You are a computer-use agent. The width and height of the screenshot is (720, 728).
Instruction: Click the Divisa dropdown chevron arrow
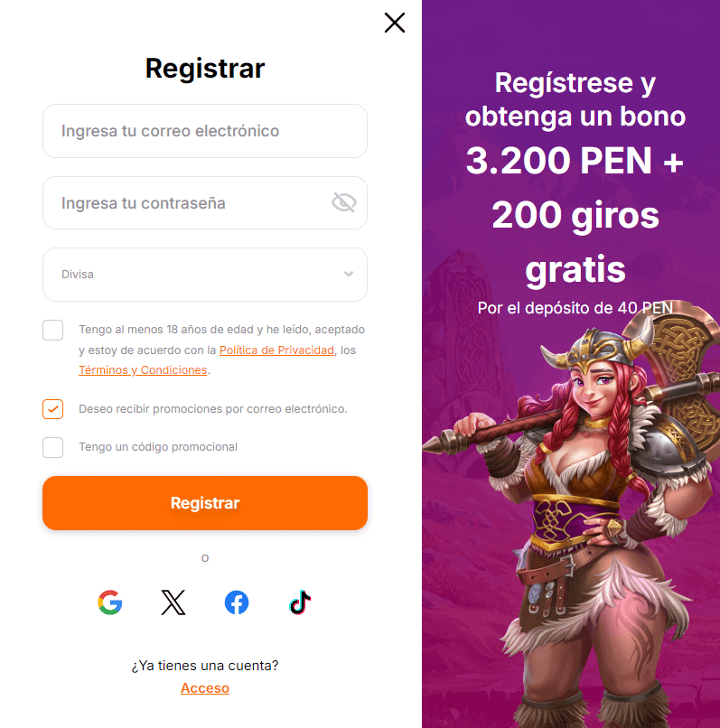click(349, 274)
